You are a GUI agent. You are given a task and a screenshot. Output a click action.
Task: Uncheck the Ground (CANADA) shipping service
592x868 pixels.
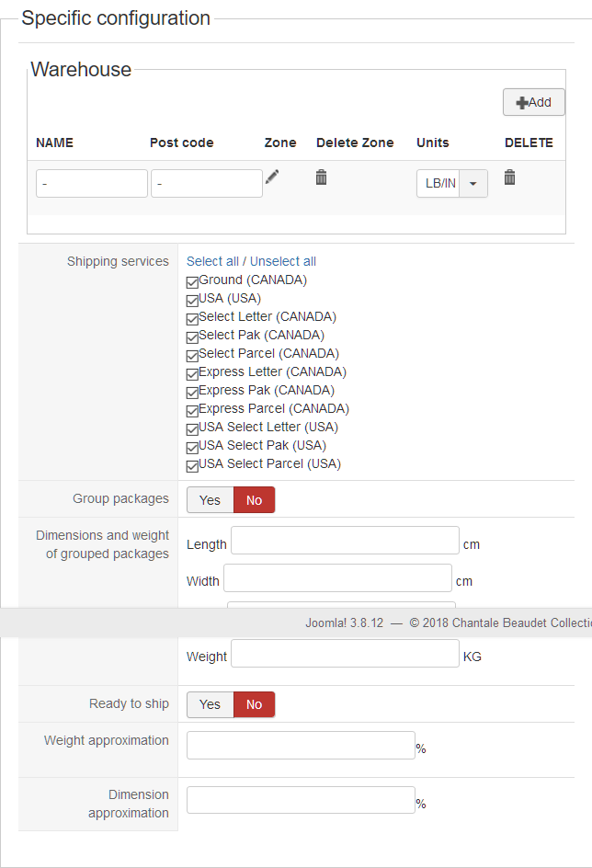pyautogui.click(x=192, y=281)
